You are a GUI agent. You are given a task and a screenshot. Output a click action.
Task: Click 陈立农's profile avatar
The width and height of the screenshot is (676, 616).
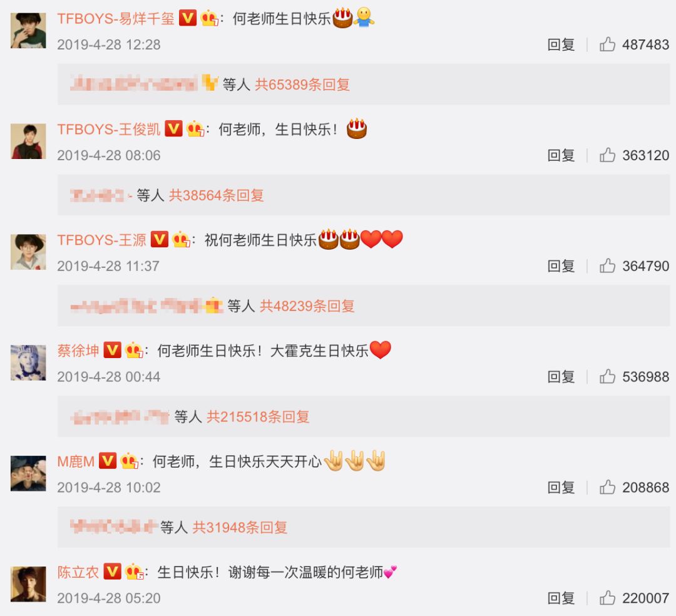point(28,583)
